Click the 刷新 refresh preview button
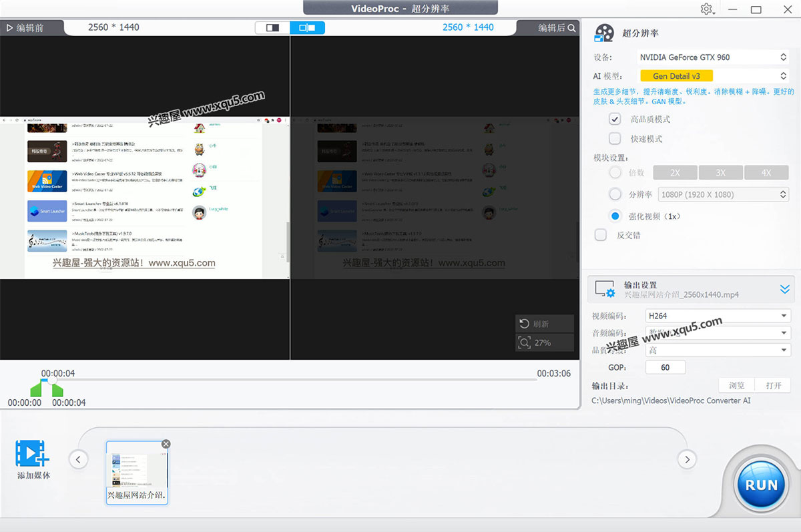Screen dimensions: 801x532 (x=544, y=324)
